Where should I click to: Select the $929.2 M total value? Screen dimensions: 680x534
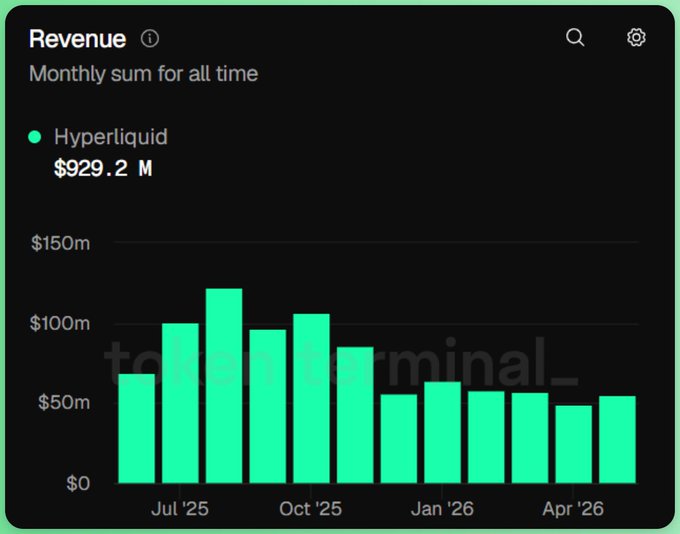[103, 168]
